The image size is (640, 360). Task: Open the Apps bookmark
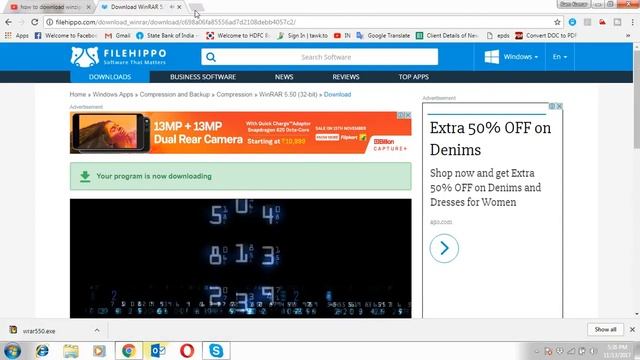click(x=17, y=36)
